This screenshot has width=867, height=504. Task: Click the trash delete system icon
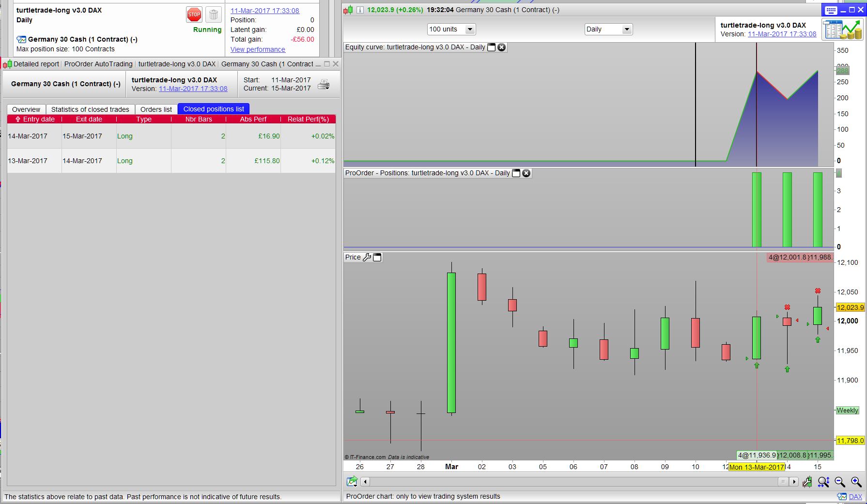pyautogui.click(x=214, y=15)
